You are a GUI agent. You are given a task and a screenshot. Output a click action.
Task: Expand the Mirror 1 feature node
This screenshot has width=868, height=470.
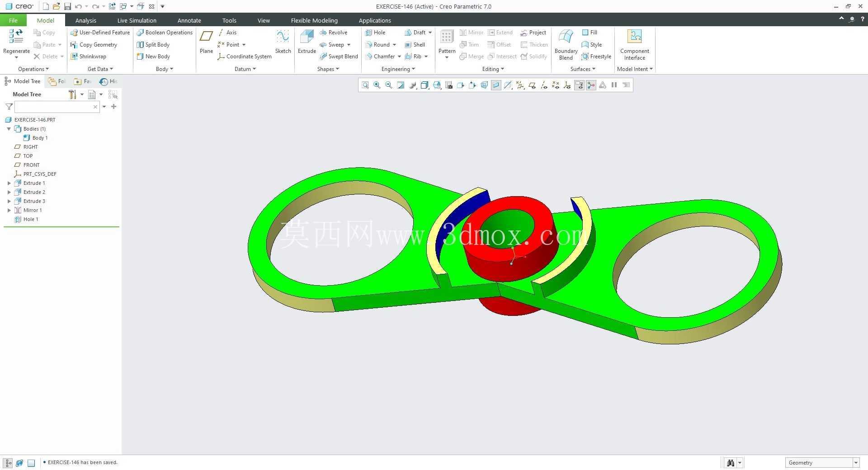point(9,210)
